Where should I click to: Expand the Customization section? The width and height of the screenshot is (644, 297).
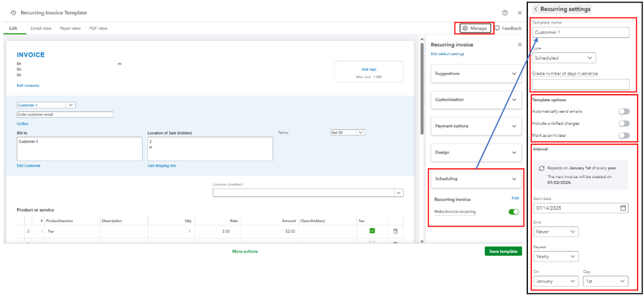click(476, 100)
